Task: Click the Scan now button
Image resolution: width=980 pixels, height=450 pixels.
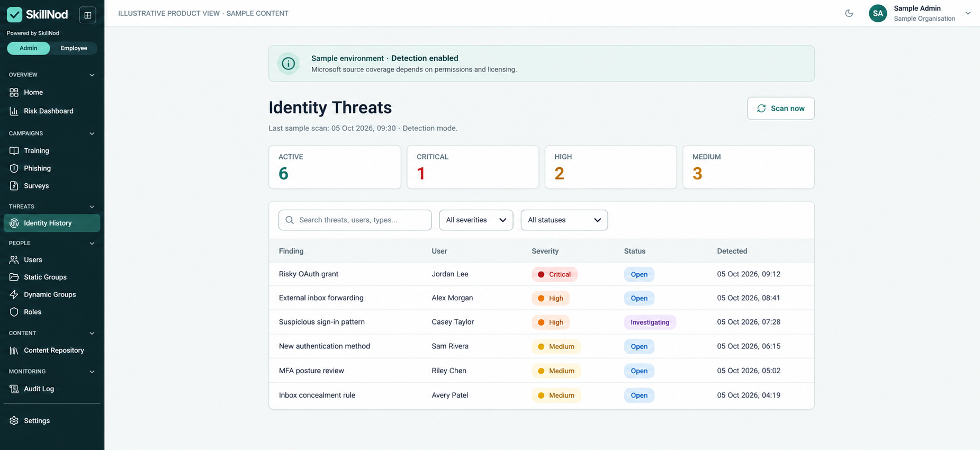Action: pos(781,109)
